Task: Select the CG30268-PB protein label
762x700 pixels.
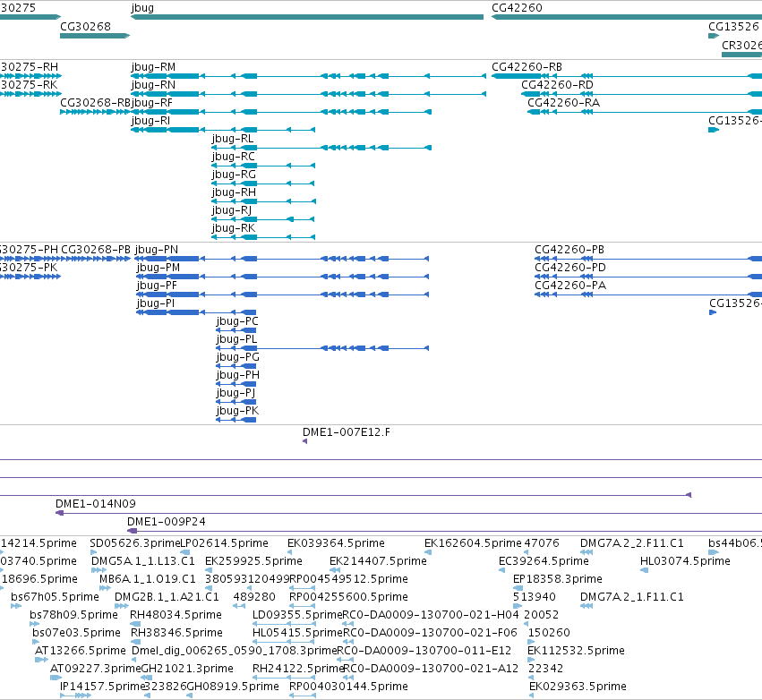Action: [96, 250]
